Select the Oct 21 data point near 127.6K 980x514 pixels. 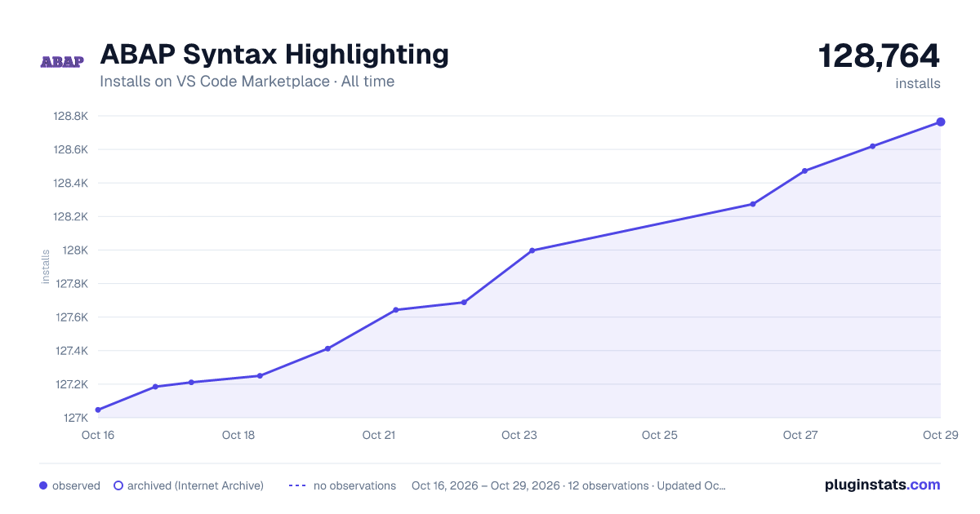[395, 310]
